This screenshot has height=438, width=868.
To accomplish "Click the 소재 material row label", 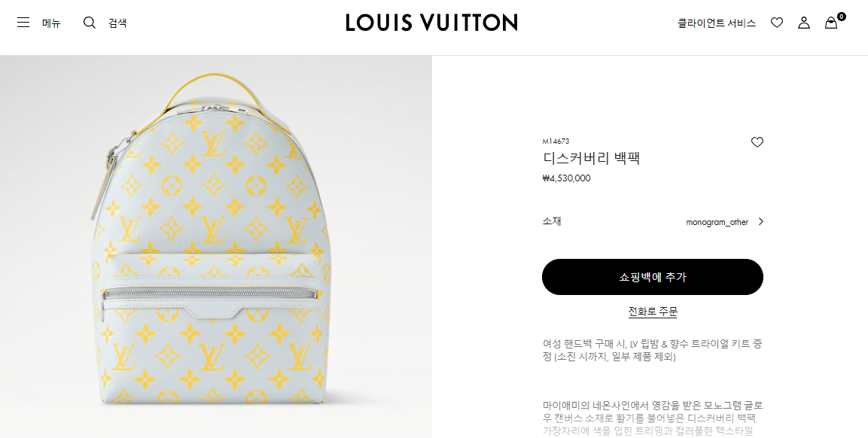I will click(x=552, y=221).
